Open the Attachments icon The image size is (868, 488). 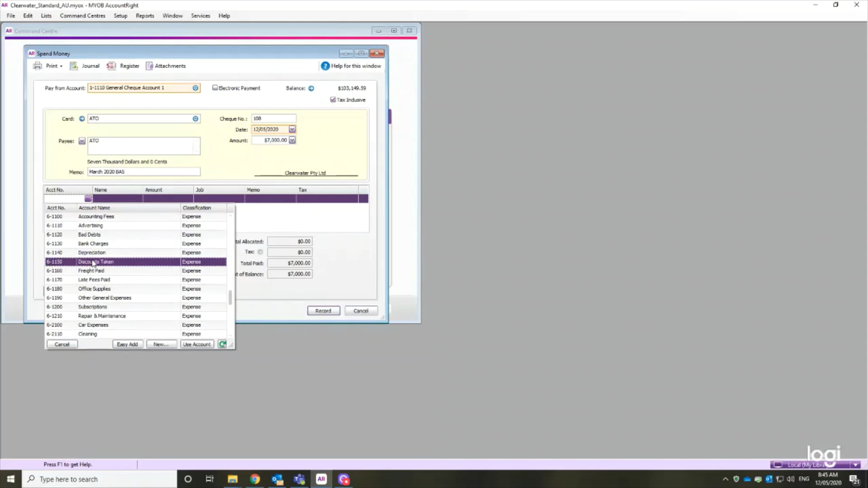click(149, 66)
